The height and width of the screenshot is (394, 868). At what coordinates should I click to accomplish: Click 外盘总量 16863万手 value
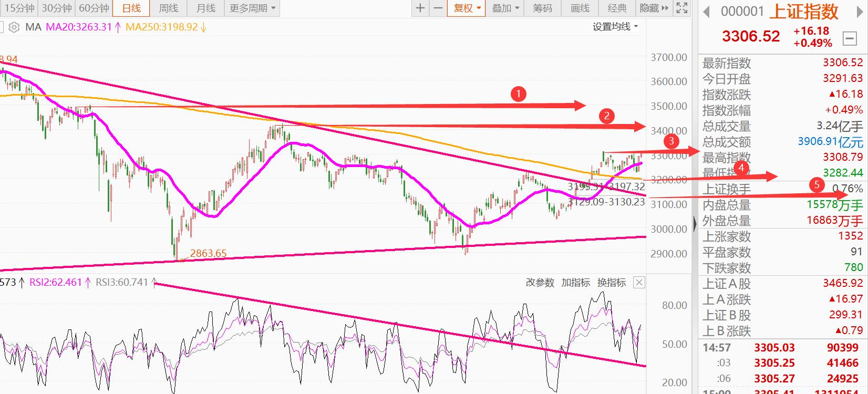pyautogui.click(x=834, y=221)
